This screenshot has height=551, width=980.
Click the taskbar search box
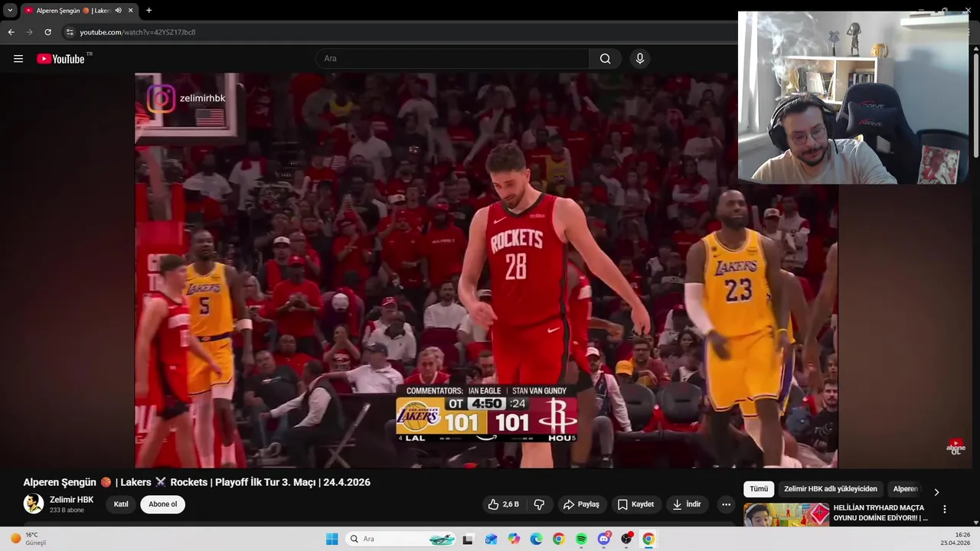pos(401,539)
